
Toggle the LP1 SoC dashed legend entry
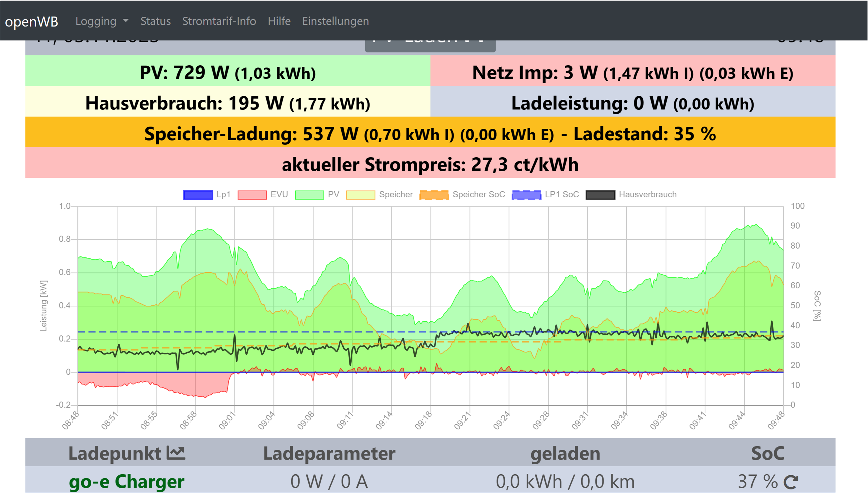pos(526,195)
